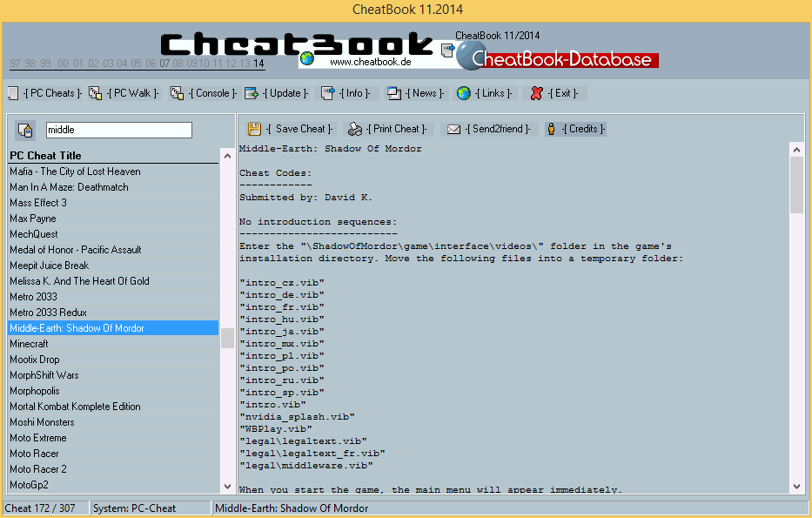Select 'Meepit Juice Break' entry
This screenshot has width=812, height=518.
click(x=113, y=266)
